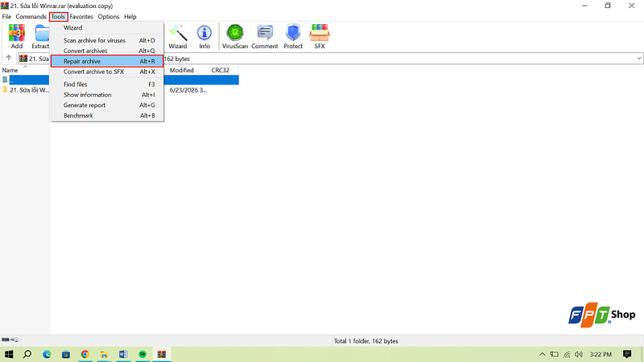Launch Microsoft Edge from the taskbar
This screenshot has width=644, height=362.
coord(47,354)
